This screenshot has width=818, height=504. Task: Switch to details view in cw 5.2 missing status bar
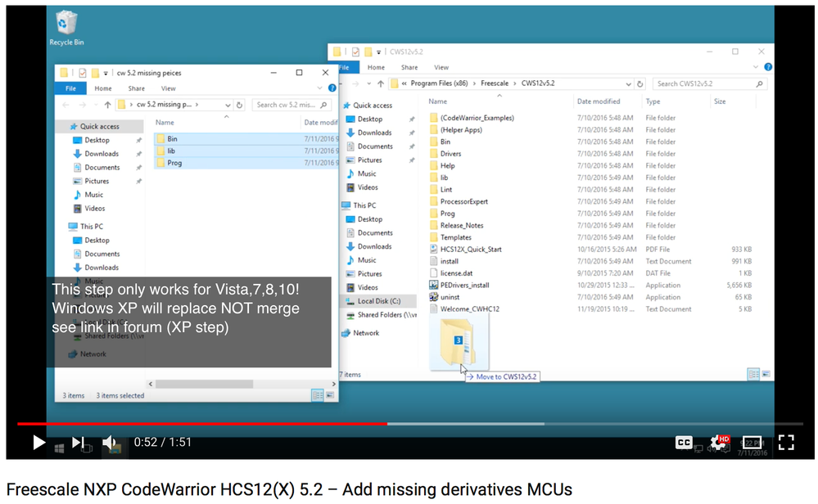pyautogui.click(x=318, y=395)
